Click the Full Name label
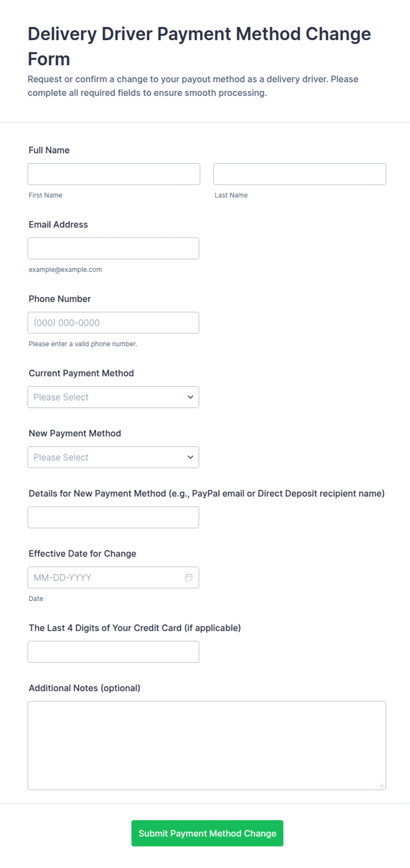Viewport: 410px width, 868px height. pos(49,150)
